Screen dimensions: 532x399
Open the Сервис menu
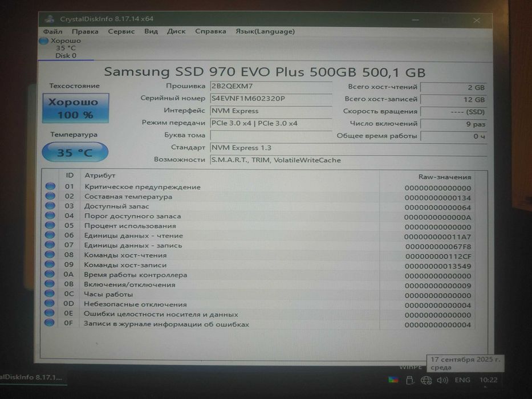[x=121, y=31]
